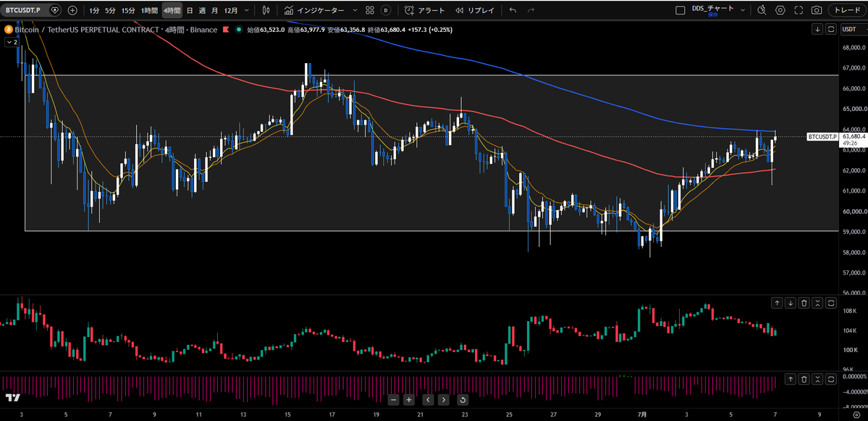Maximize the main price pane
Viewport: 868px width, 421px height.
[x=830, y=30]
